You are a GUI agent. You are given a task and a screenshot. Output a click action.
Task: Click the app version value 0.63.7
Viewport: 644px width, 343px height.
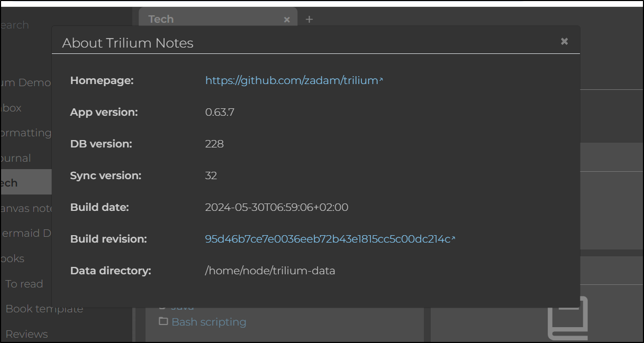click(220, 112)
